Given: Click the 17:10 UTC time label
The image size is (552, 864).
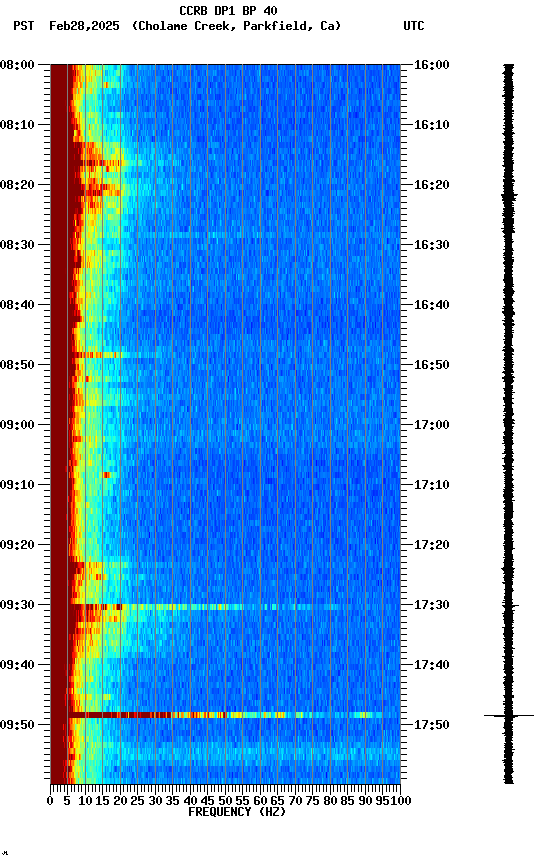Looking at the screenshot, I should point(431,485).
